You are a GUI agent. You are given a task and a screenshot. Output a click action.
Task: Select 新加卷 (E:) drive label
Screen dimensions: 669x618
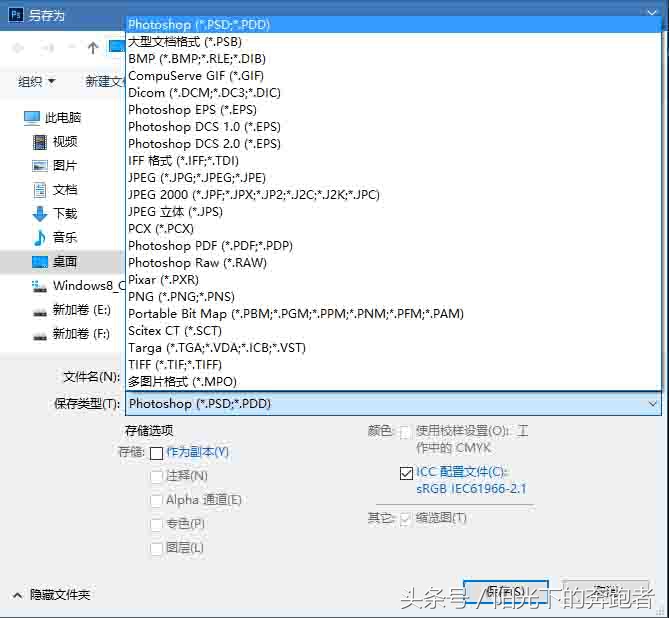point(81,309)
